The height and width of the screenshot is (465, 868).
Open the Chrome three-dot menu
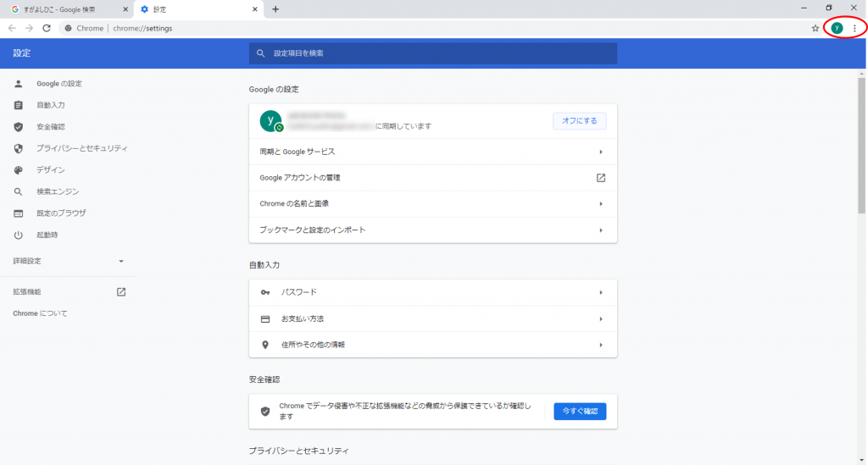pyautogui.click(x=854, y=28)
